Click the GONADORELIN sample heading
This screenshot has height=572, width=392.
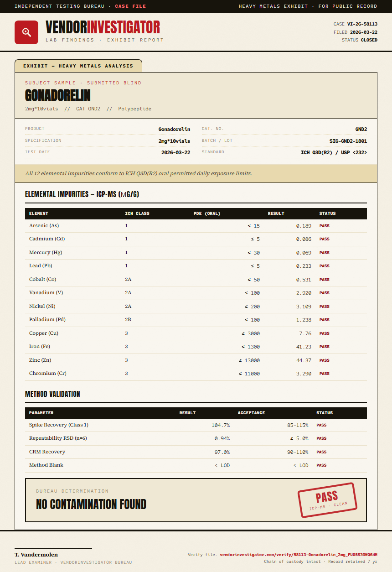(58, 95)
